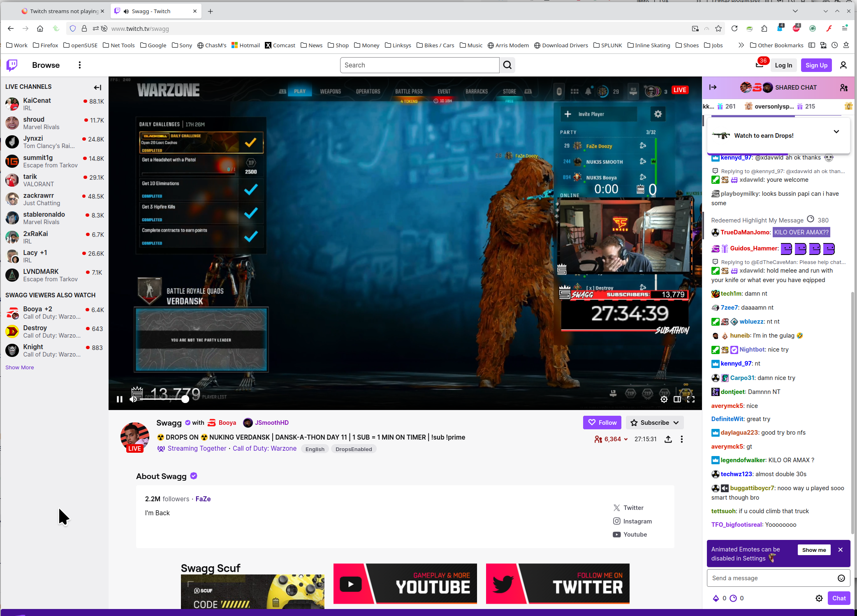The height and width of the screenshot is (616, 857).
Task: Open shroud Marvel Rivals channel
Action: [54, 123]
